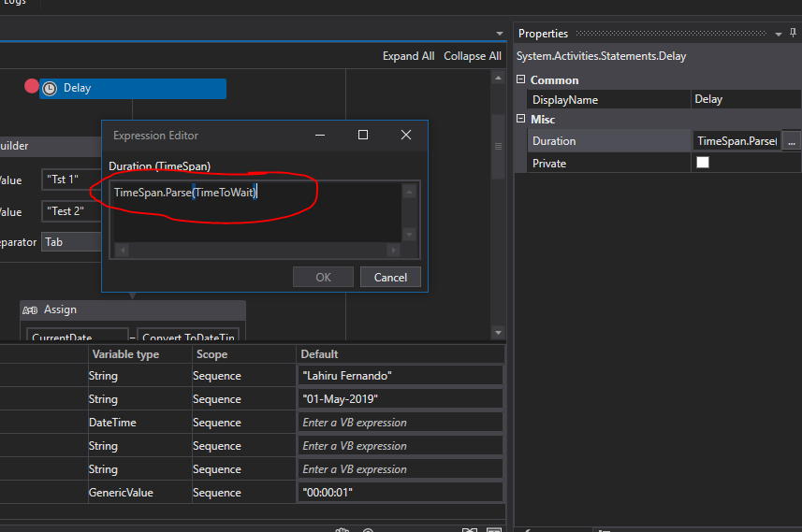
Task: Click the "Tst 1" value field
Action: [72, 180]
